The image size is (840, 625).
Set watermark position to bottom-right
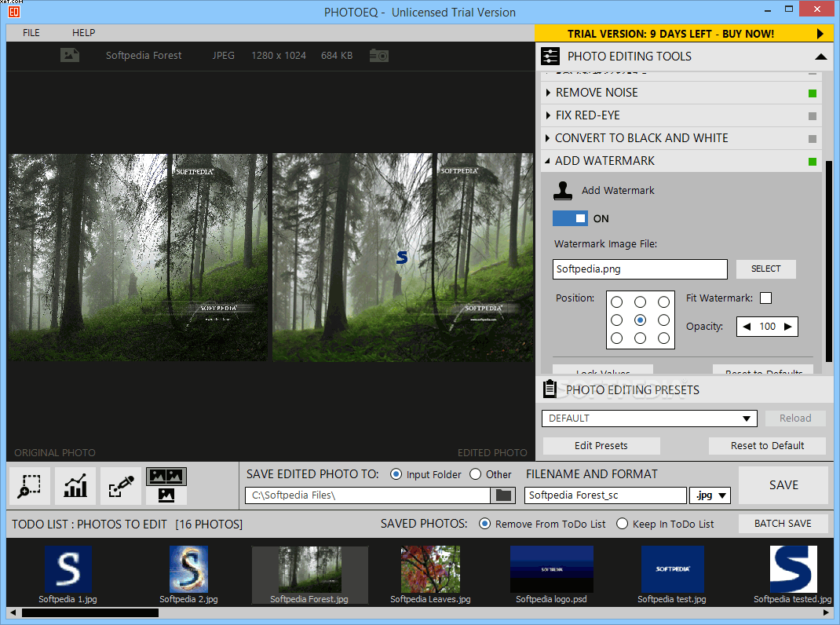[x=663, y=338]
